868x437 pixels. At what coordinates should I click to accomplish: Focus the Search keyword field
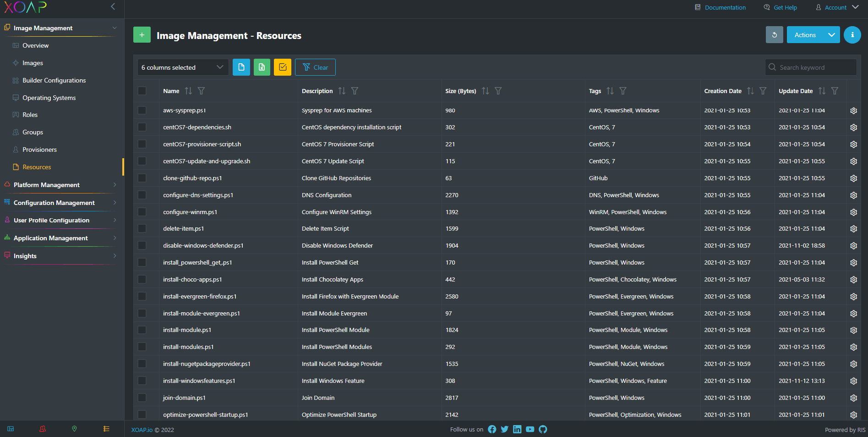point(811,67)
